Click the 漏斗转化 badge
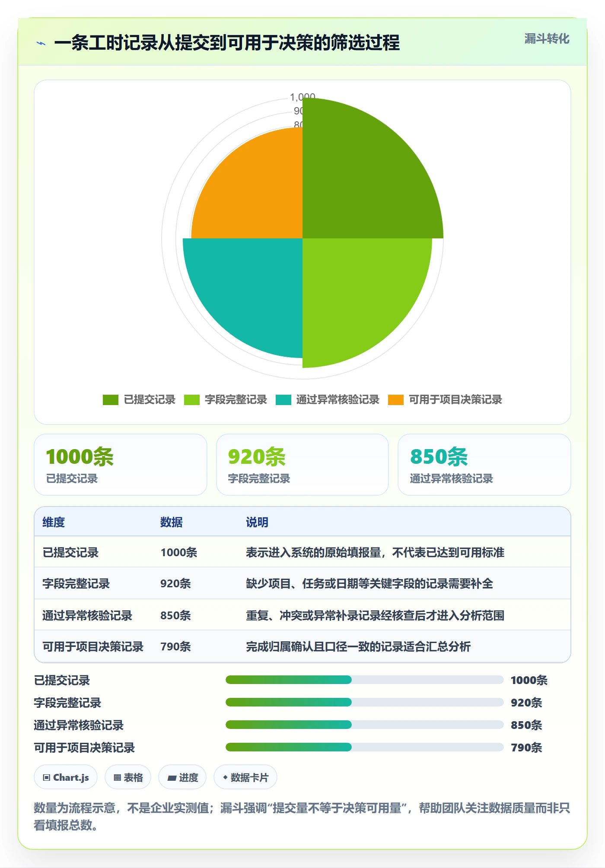The width and height of the screenshot is (605, 868). [x=547, y=39]
